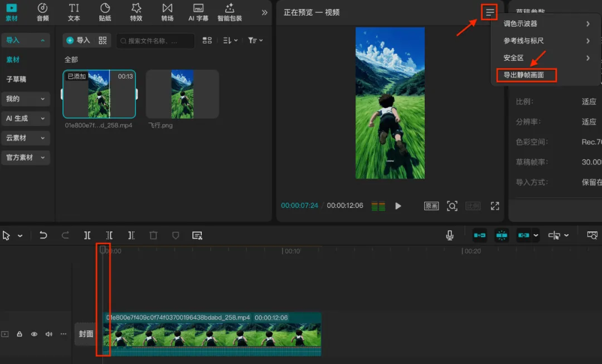The width and height of the screenshot is (602, 364).
Task: Hide the main video track with eye icon
Action: click(34, 334)
